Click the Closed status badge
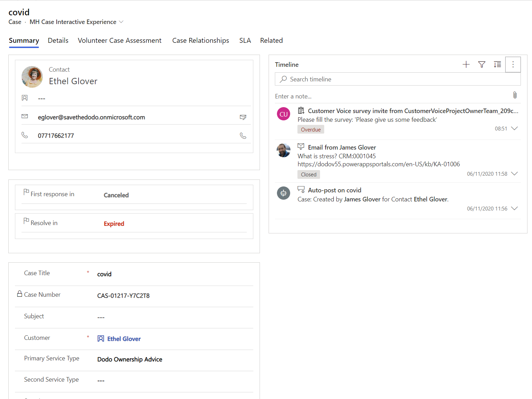 309,174
